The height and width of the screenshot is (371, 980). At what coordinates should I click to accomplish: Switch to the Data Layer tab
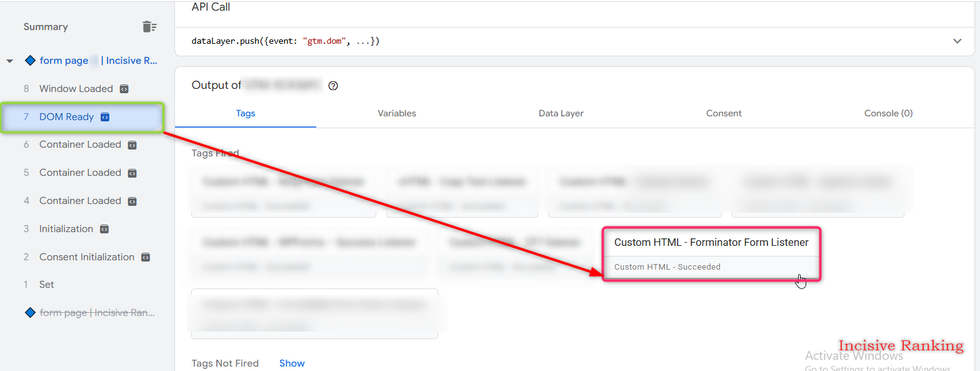561,113
